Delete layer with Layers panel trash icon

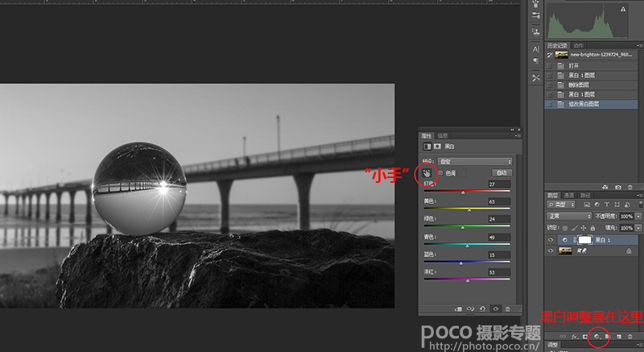(630, 335)
